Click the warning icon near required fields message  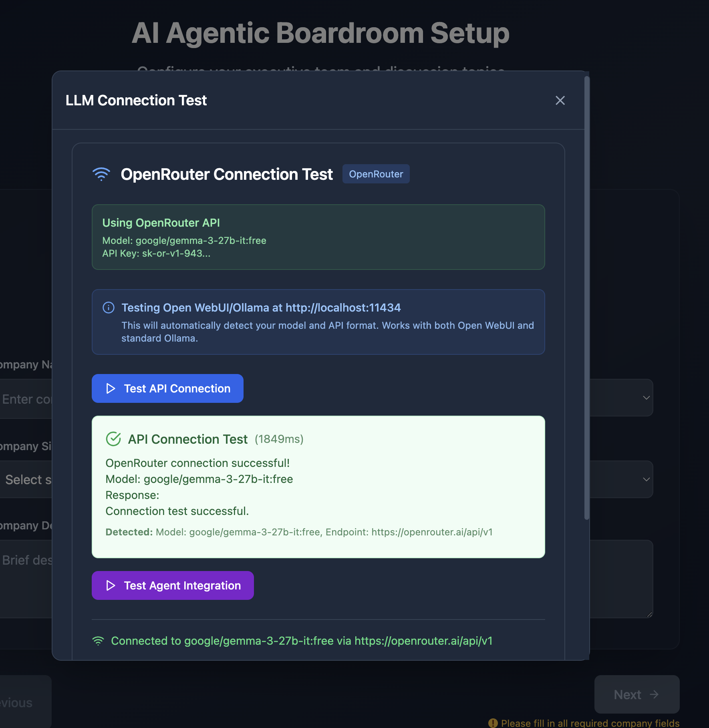493,723
